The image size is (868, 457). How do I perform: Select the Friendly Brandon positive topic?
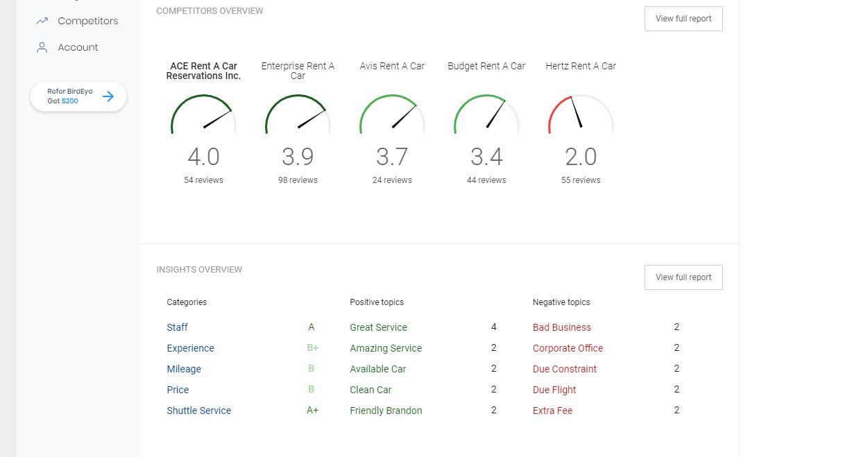[386, 411]
